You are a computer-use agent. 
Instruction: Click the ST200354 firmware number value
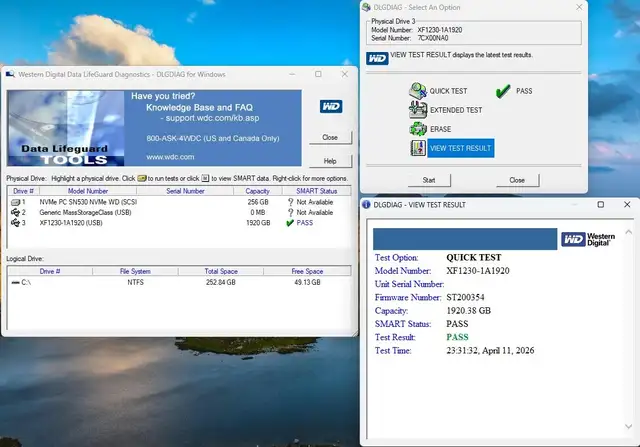point(465,298)
